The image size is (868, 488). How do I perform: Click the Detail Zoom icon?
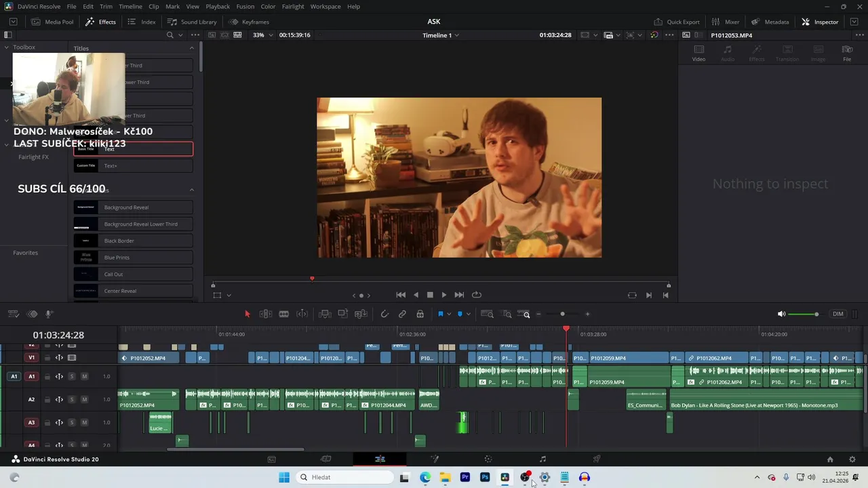(507, 314)
